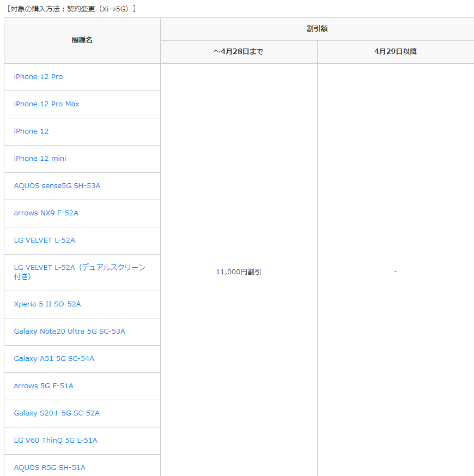
Task: Open arrows 5G F-51A link
Action: [44, 386]
